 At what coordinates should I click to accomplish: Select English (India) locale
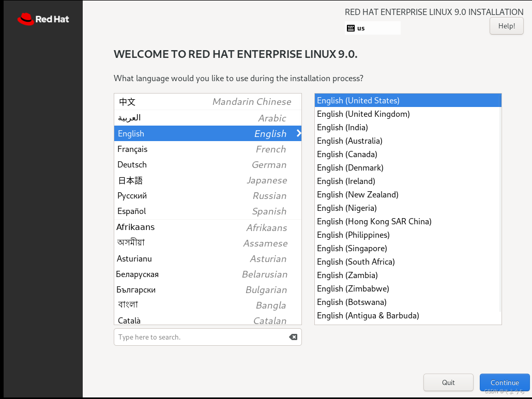pos(408,127)
